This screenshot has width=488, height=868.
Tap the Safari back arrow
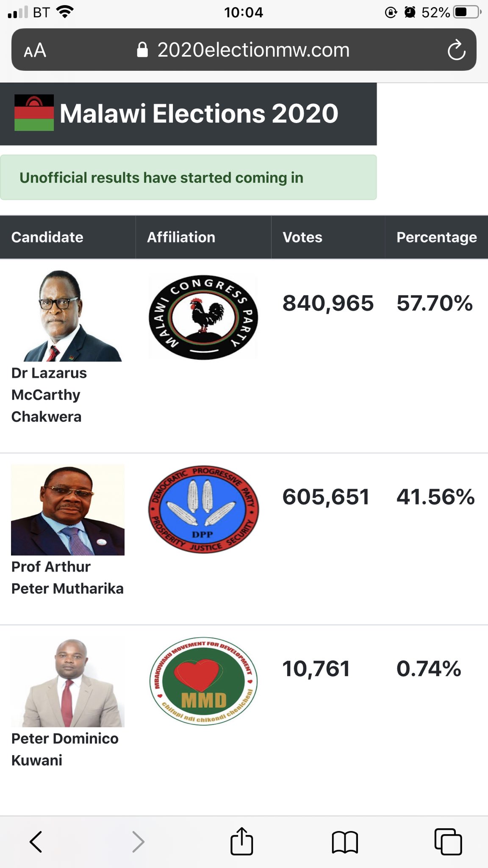pyautogui.click(x=36, y=841)
